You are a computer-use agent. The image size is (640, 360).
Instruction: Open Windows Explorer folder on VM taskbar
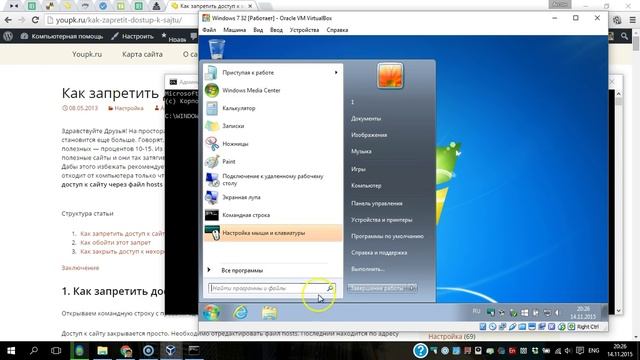click(x=269, y=313)
